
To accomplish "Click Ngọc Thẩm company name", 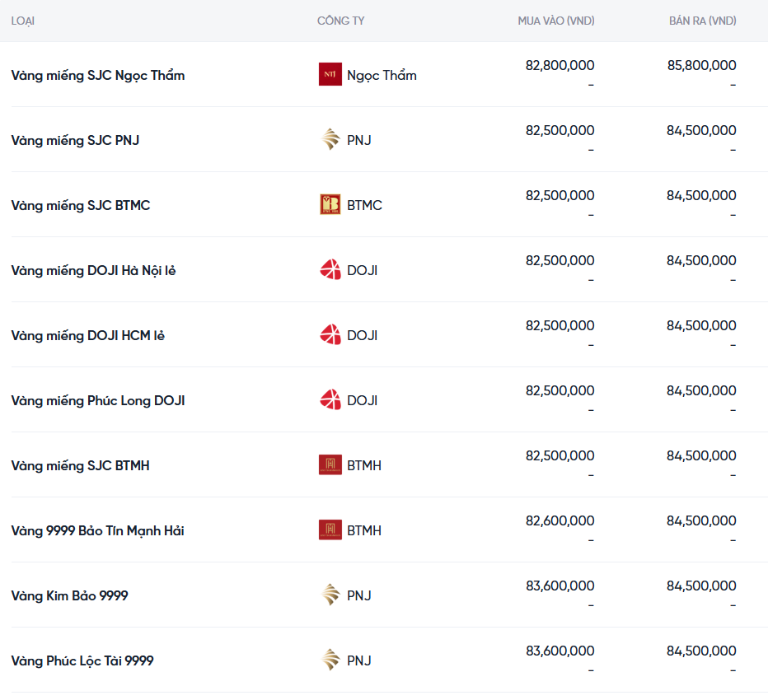I will point(382,76).
